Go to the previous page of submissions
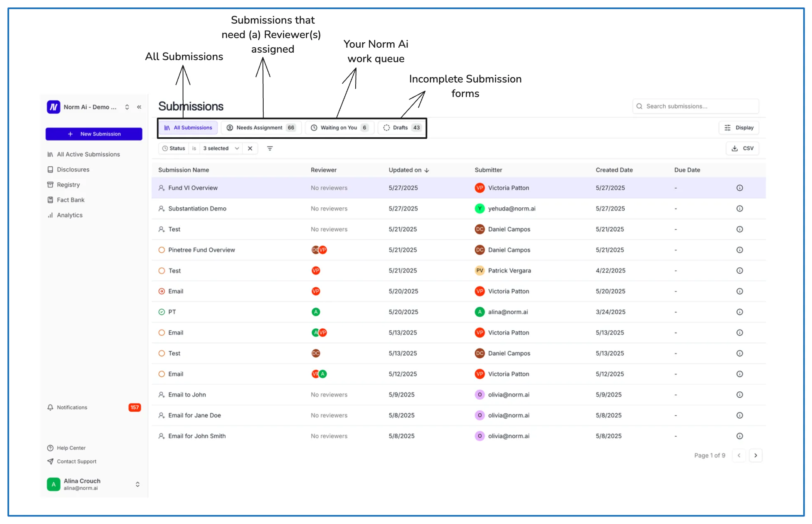The image size is (812, 524). tap(739, 456)
